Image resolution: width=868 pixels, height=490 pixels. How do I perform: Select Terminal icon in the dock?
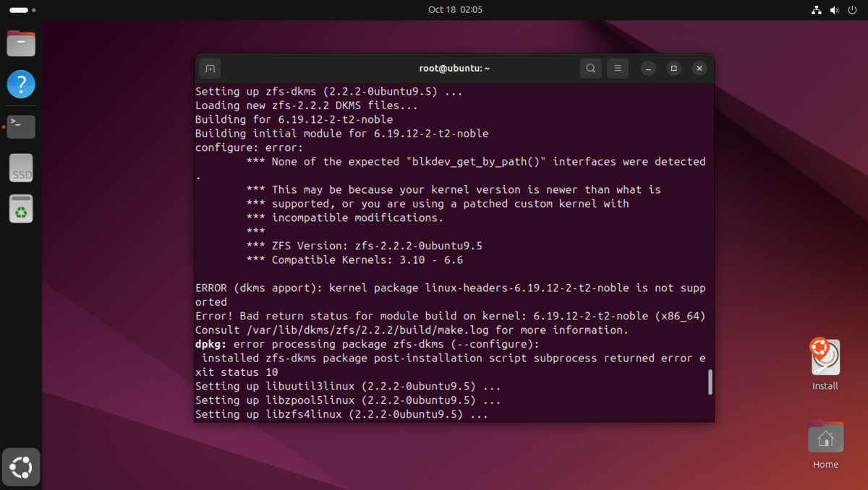[x=21, y=126]
